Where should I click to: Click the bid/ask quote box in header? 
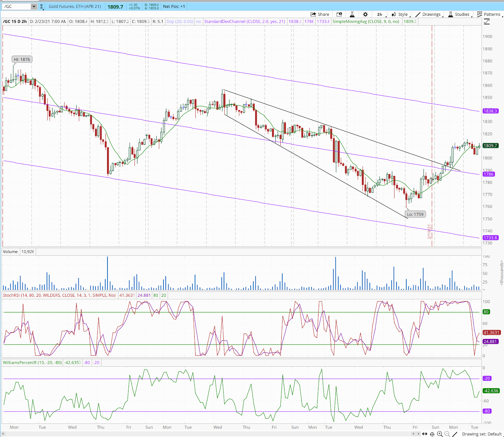[x=152, y=6]
